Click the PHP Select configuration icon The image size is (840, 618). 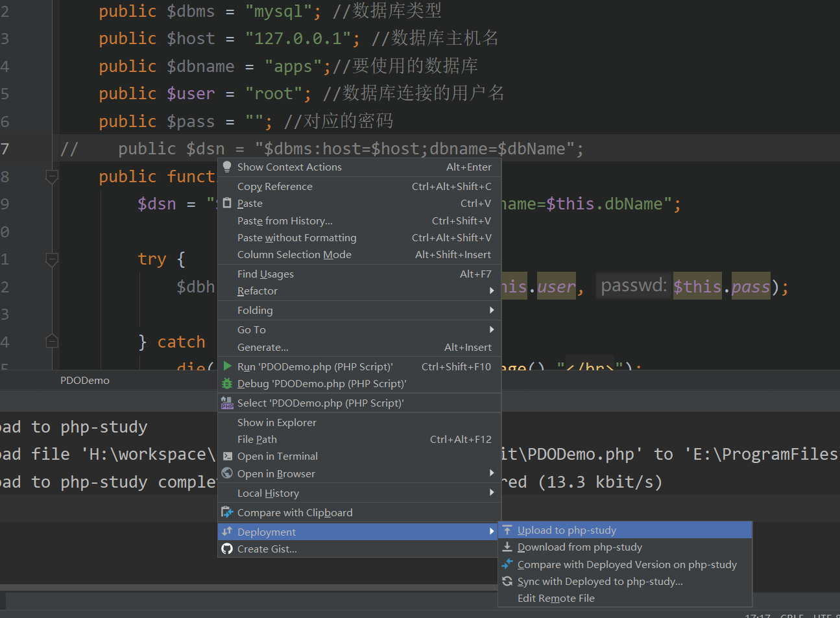point(227,403)
